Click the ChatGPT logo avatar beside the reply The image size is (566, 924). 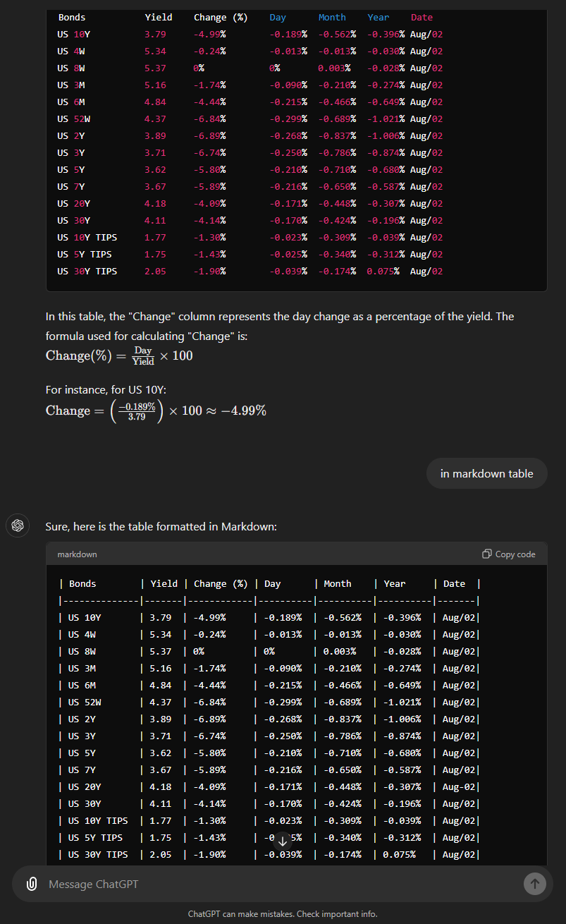18,525
